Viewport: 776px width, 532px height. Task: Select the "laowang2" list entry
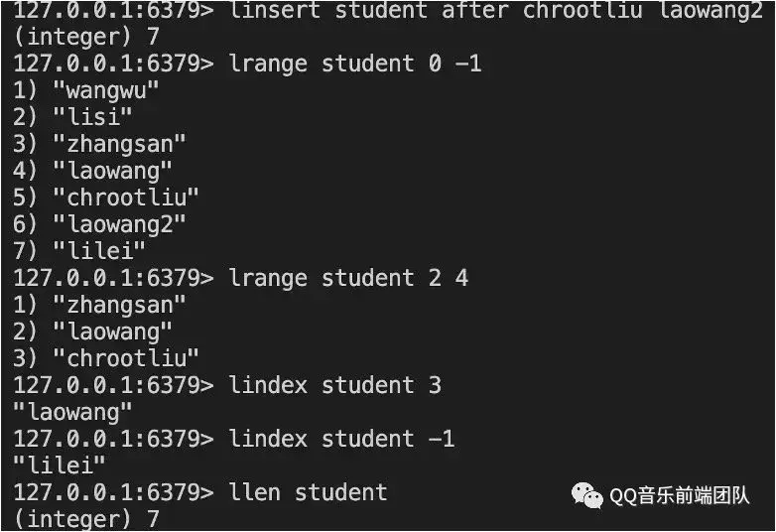[x=119, y=224]
